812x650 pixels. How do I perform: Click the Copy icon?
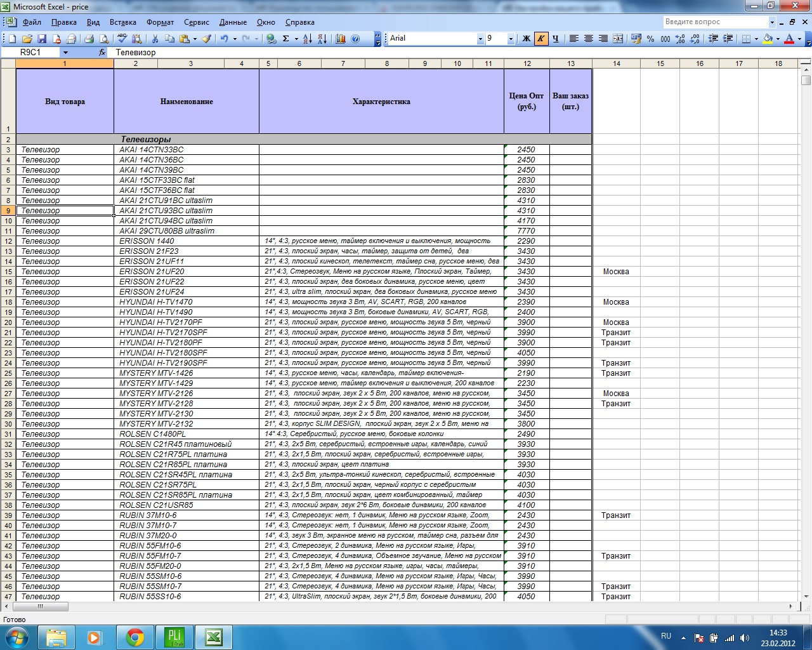pos(169,39)
